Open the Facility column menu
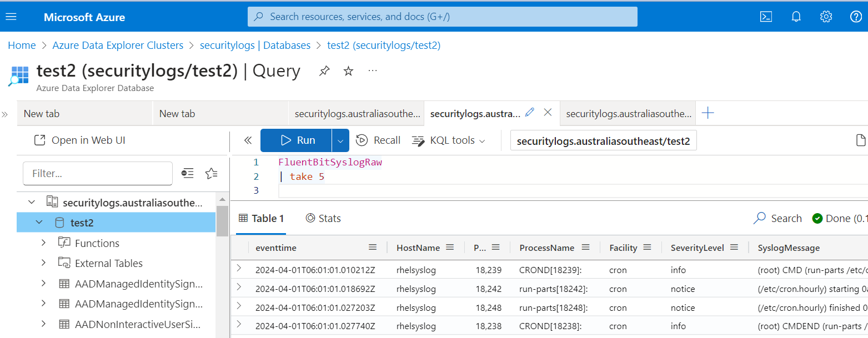The width and height of the screenshot is (868, 338). coord(647,248)
